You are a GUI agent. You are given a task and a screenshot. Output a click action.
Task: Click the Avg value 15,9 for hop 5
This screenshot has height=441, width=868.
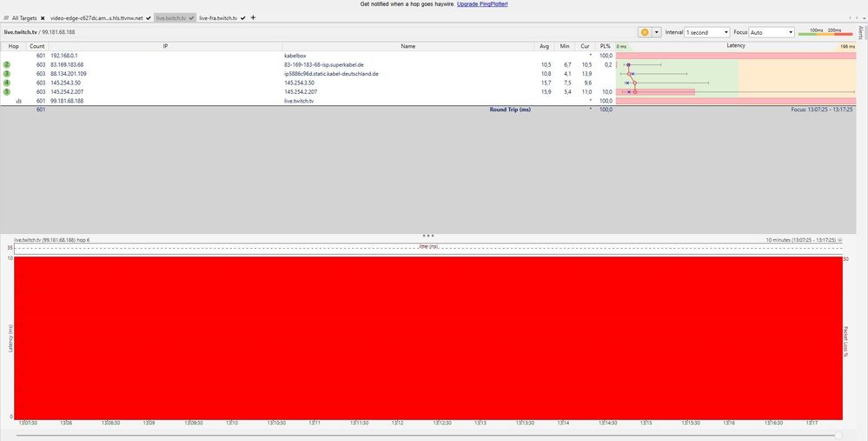coord(547,92)
